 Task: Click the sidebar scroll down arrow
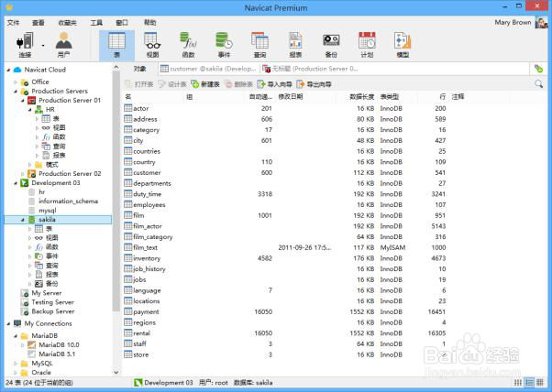point(116,372)
